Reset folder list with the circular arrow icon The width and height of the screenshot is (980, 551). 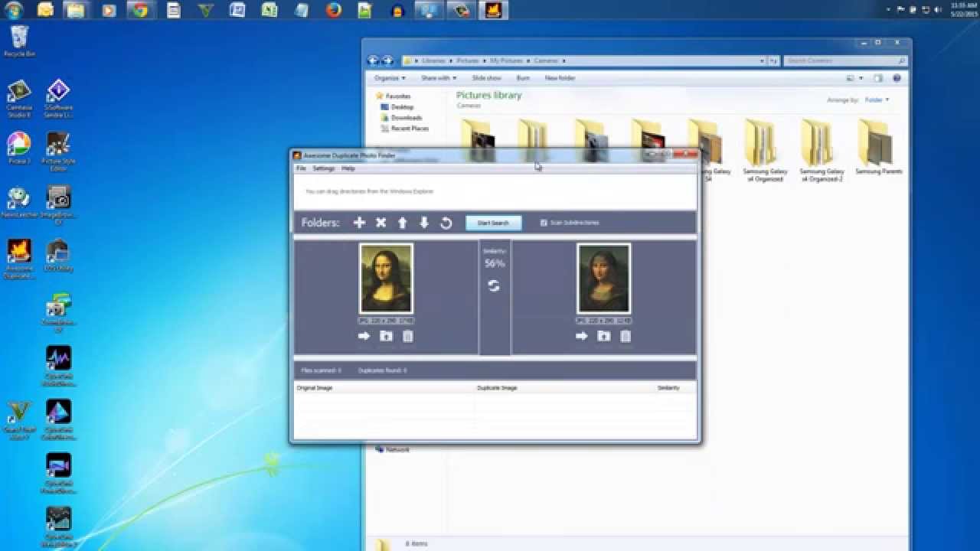[446, 223]
